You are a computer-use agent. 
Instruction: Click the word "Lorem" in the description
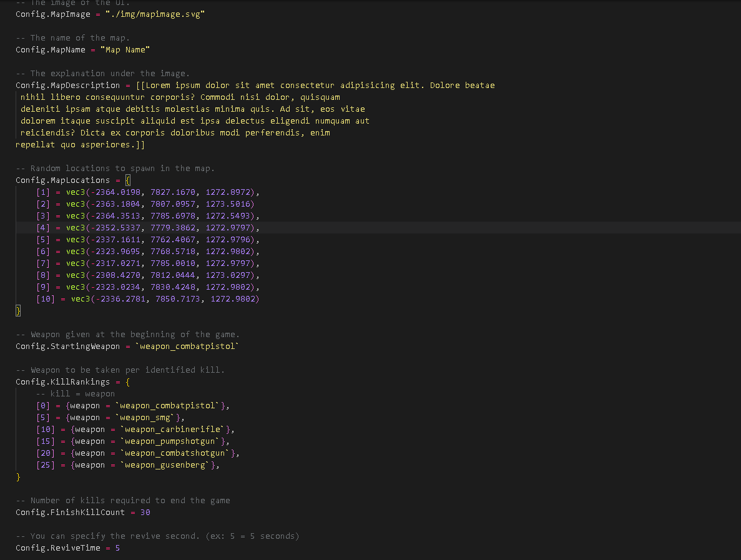pyautogui.click(x=158, y=86)
